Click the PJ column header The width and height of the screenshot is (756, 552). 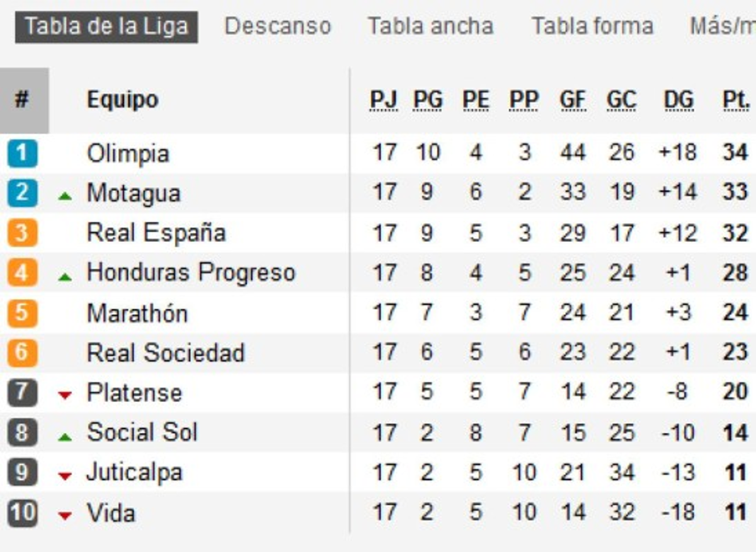384,100
